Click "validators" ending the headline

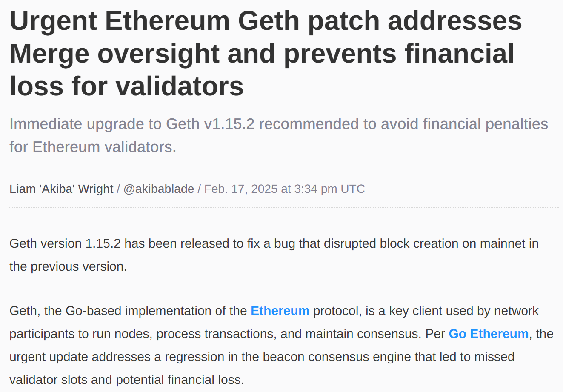180,87
